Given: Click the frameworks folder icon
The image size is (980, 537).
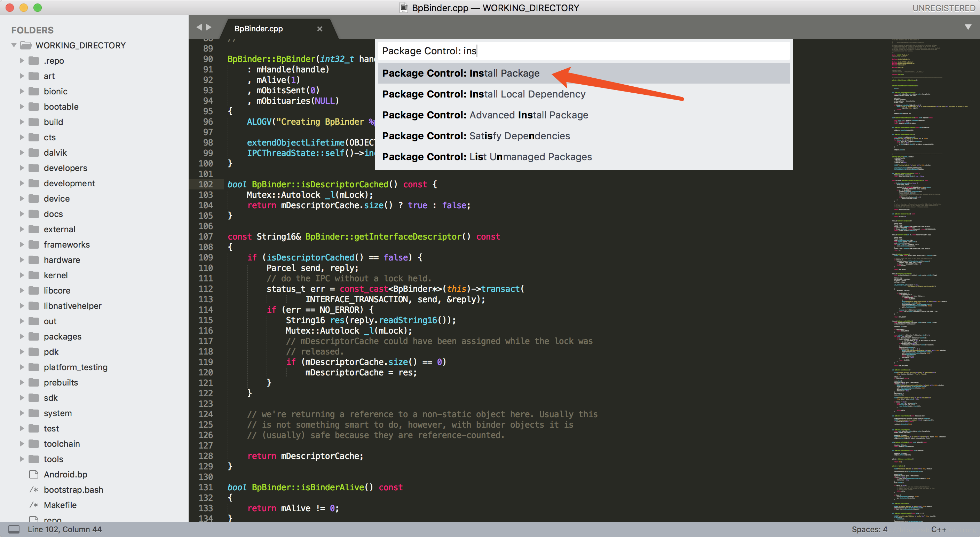Looking at the screenshot, I should click(34, 244).
